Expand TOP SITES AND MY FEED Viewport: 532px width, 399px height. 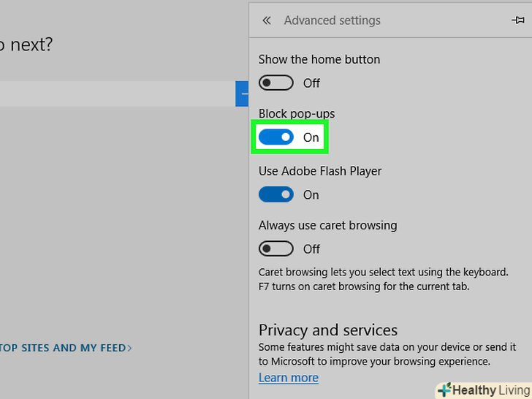(x=66, y=348)
